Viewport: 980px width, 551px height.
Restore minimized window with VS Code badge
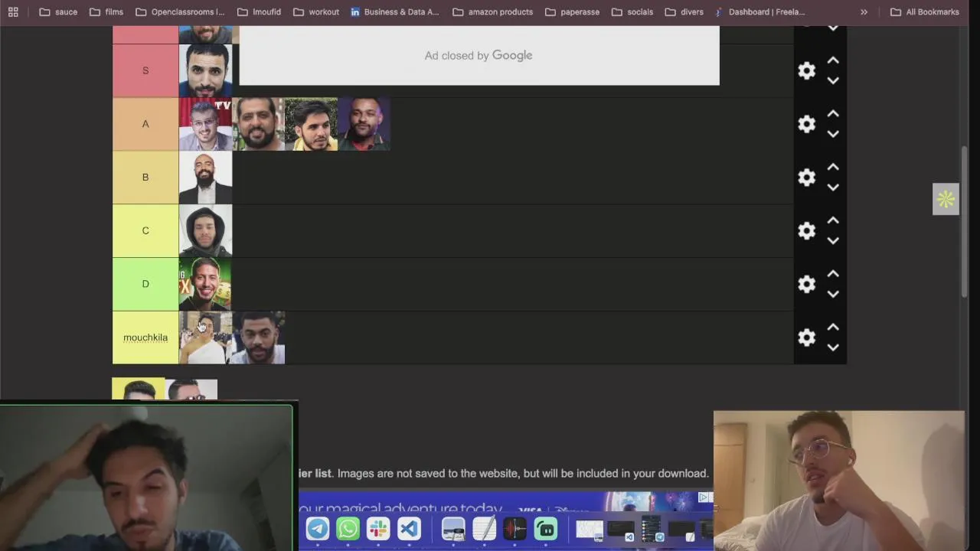coord(621,530)
